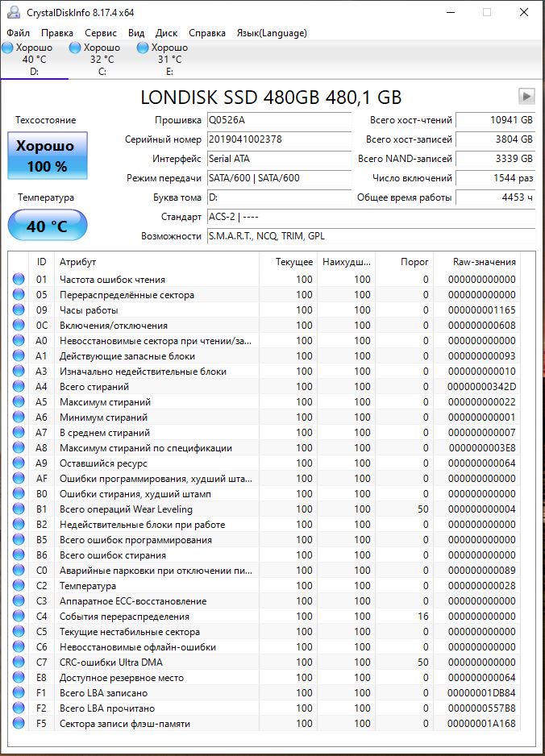
Task: Open the Справка menu
Action: [207, 33]
